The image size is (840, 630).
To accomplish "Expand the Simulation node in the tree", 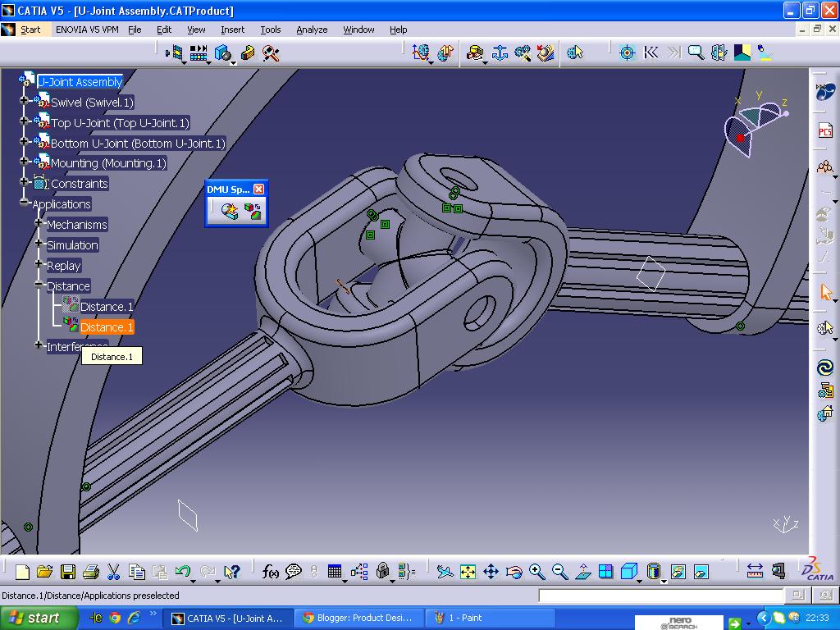I will tap(39, 244).
